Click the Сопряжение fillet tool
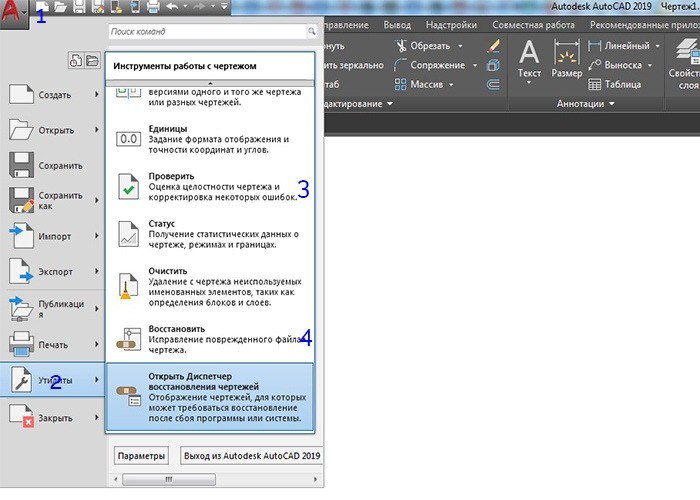This screenshot has height=500, width=700. tap(429, 65)
